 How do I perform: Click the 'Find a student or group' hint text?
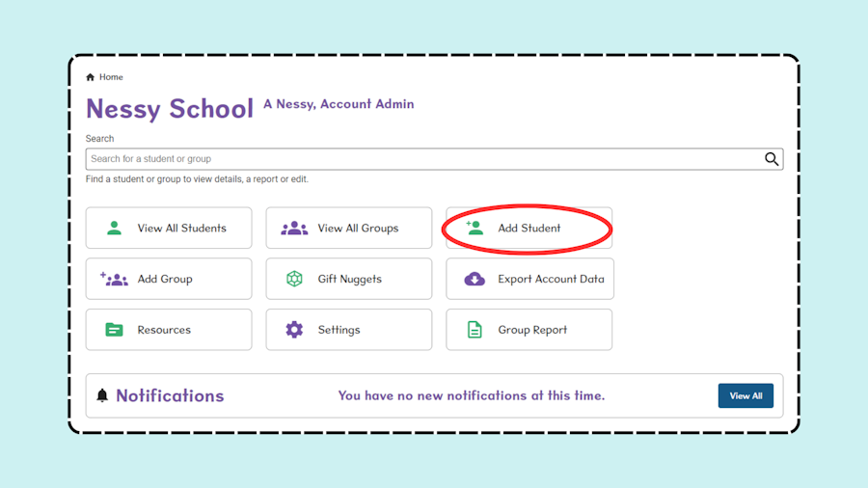[x=197, y=179]
